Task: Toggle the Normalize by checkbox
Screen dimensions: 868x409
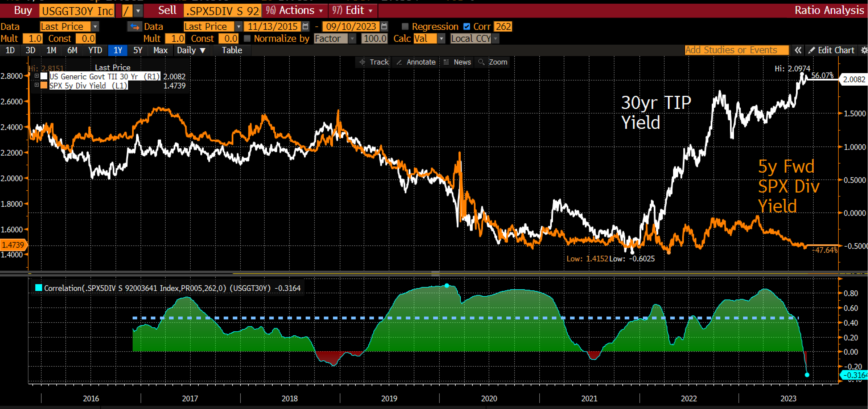Action: coord(247,39)
